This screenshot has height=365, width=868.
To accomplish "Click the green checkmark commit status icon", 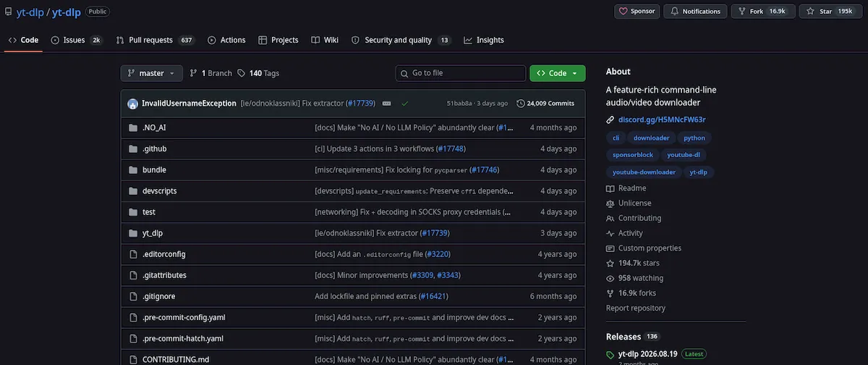I will 404,104.
